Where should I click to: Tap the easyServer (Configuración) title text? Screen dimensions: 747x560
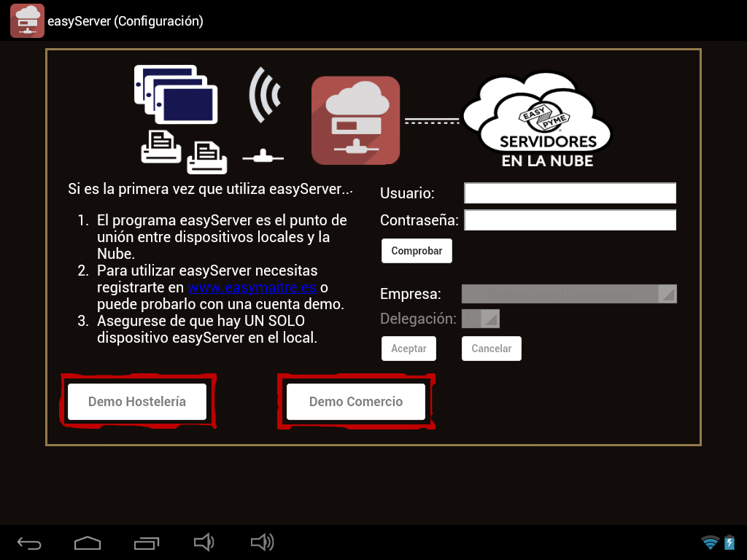[x=125, y=21]
